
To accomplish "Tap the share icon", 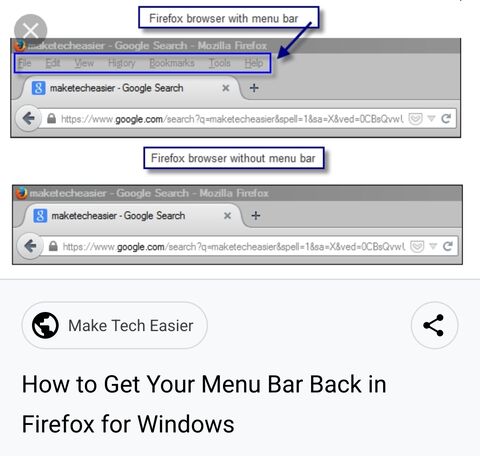I will [434, 325].
